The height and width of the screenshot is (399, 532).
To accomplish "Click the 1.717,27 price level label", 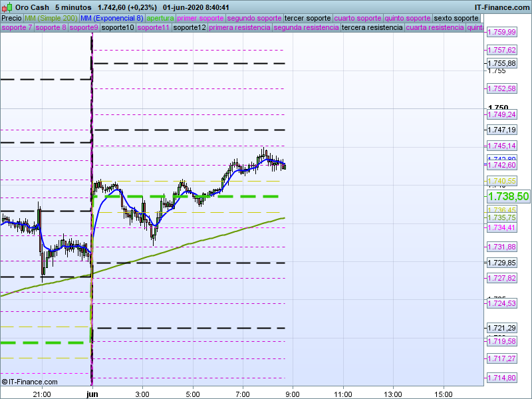I will [502, 358].
